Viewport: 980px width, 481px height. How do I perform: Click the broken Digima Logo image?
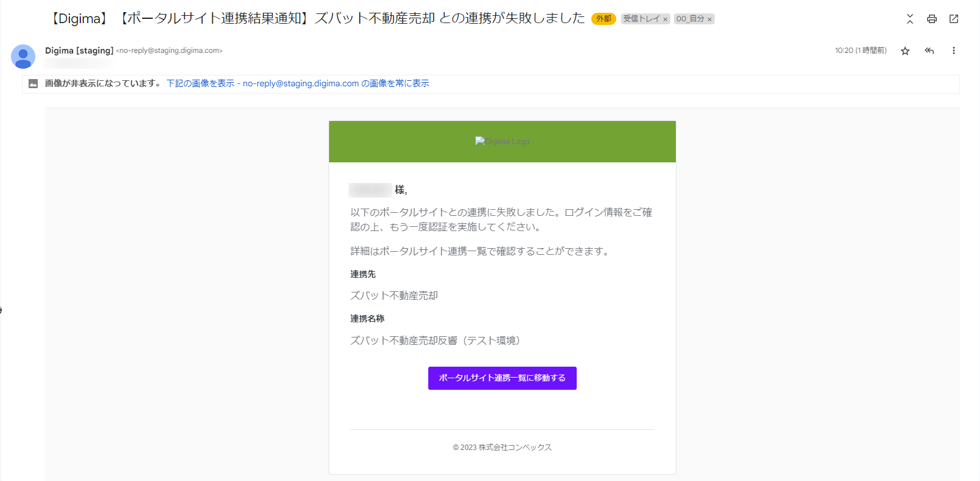pos(502,142)
